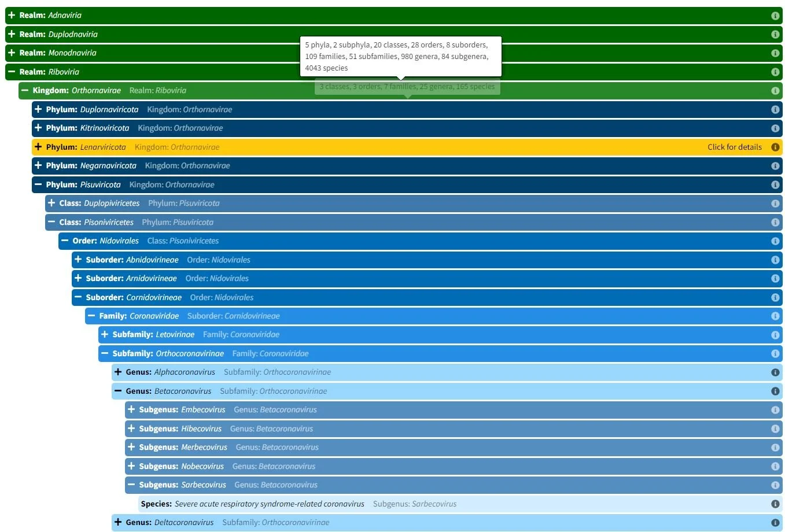Expand Phylum Kitrinoviricota node

click(x=38, y=128)
